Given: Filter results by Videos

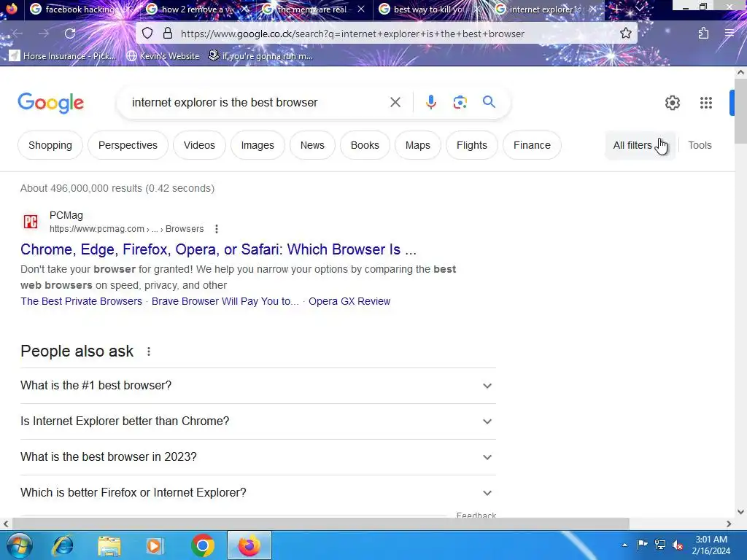Looking at the screenshot, I should pyautogui.click(x=199, y=145).
